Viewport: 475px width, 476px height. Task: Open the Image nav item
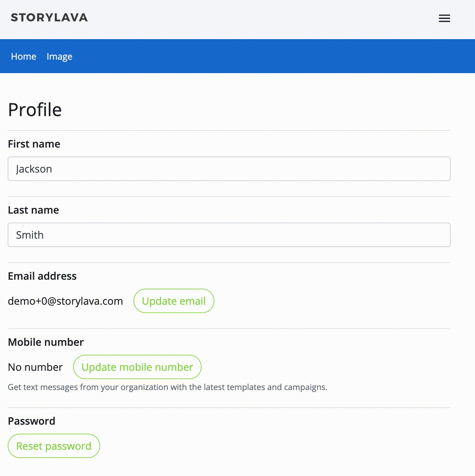pyautogui.click(x=59, y=56)
